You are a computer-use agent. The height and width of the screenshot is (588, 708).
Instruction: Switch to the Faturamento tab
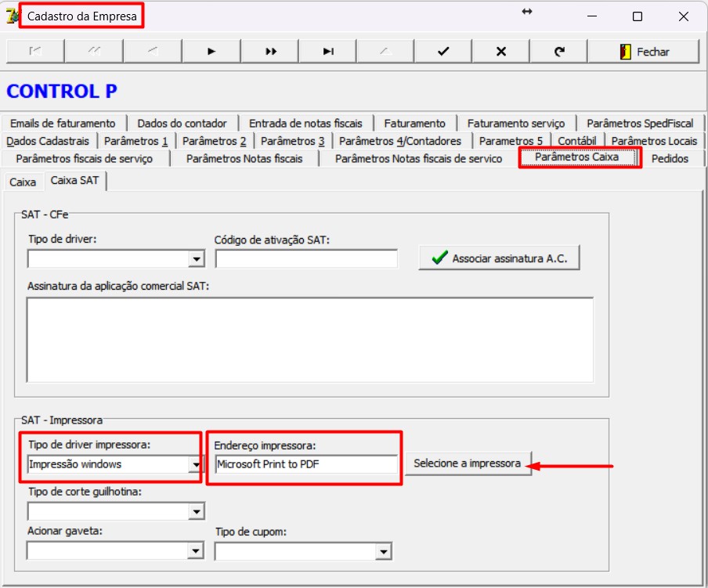pos(414,123)
